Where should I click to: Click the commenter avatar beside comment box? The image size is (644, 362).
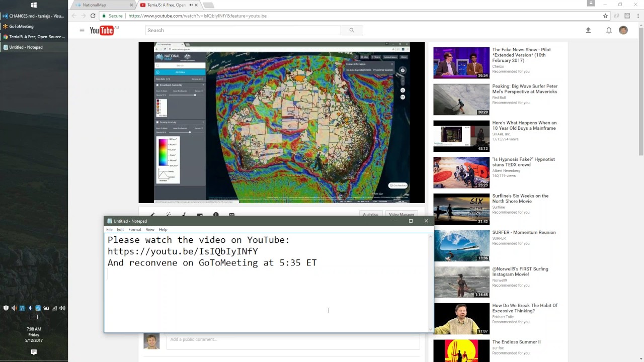151,341
